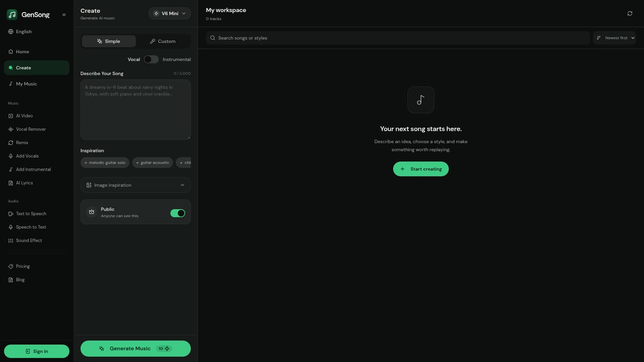Viewport: 644px width, 362px height.
Task: Click the Search songs or styles field
Action: click(x=397, y=38)
